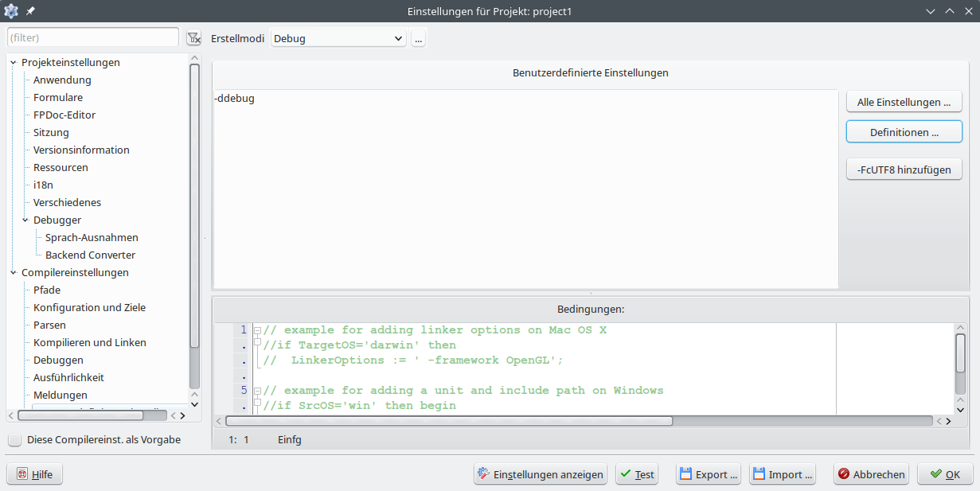Click the floppy icon on Import button
The image size is (980, 491).
pos(759,474)
